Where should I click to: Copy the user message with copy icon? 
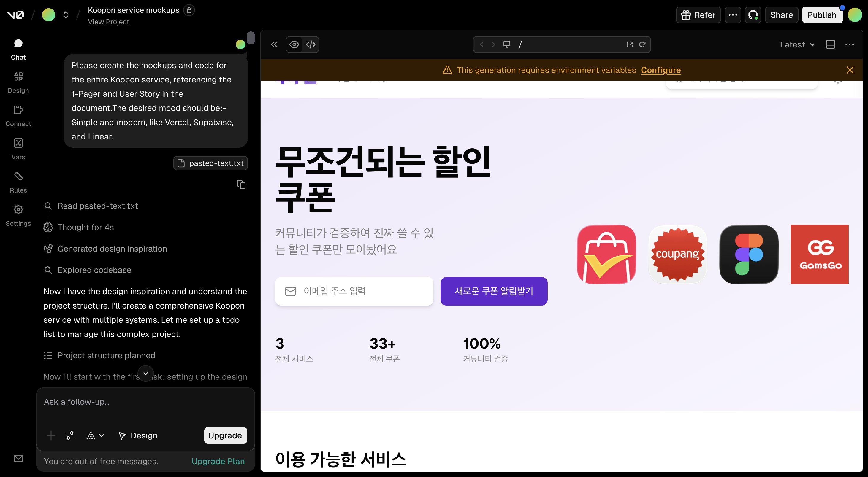click(x=241, y=185)
